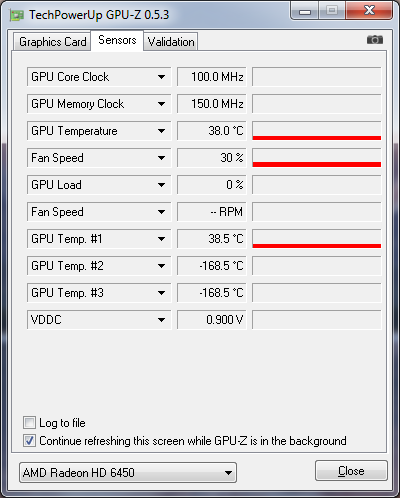This screenshot has width=400, height=498.
Task: Open the VDDC sensor dropdown
Action: click(162, 320)
